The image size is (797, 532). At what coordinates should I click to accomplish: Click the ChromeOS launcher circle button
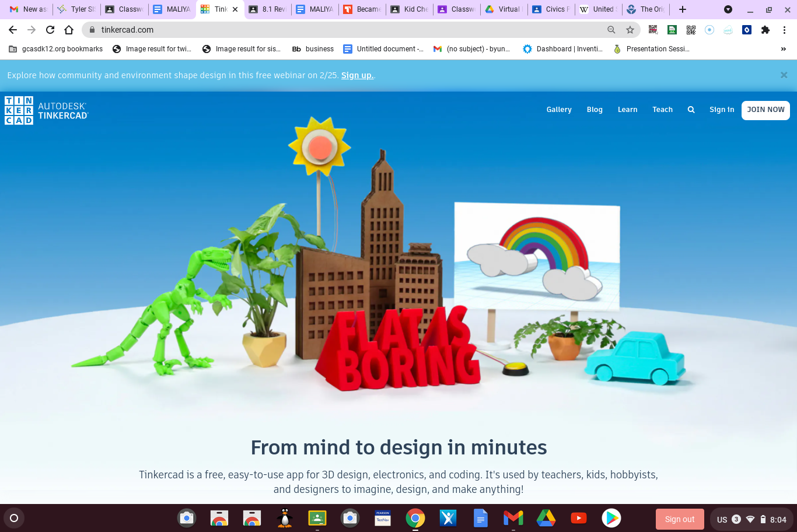pos(14,518)
